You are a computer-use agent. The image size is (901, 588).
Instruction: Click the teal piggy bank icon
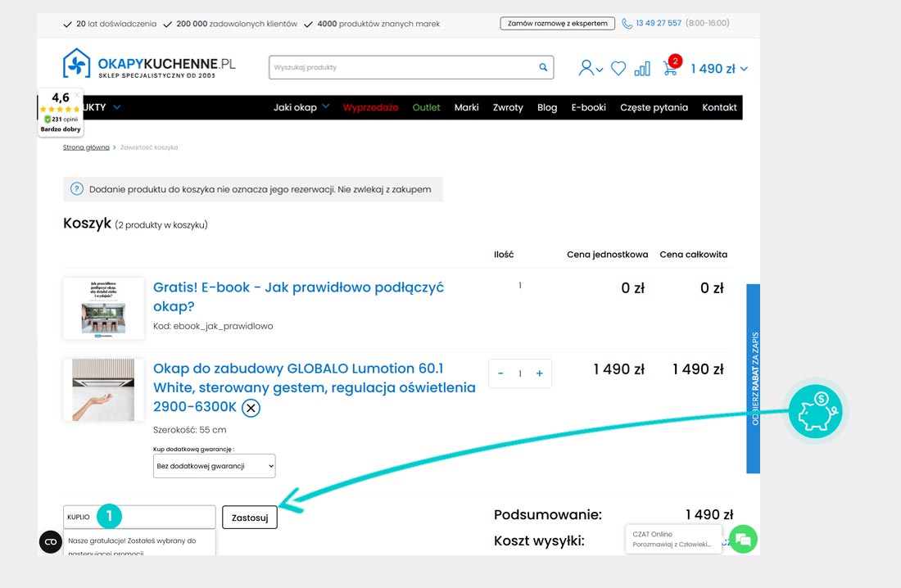(x=815, y=411)
